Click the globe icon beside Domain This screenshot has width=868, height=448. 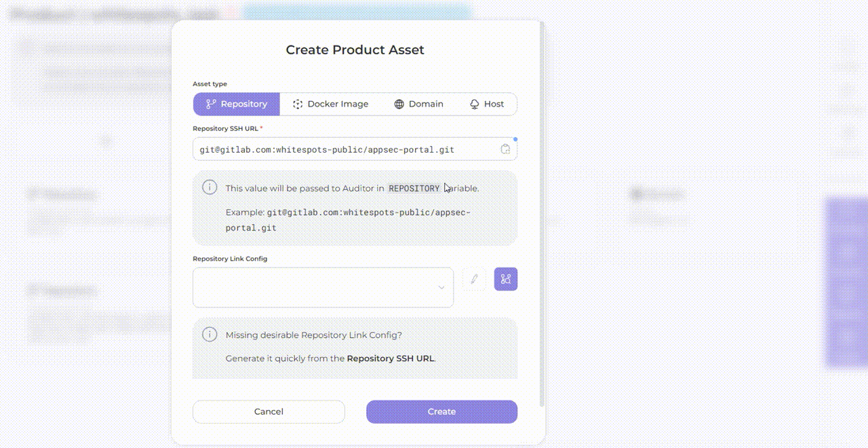399,104
